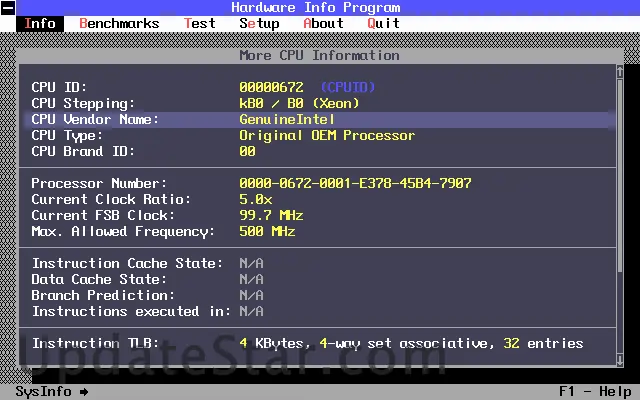The height and width of the screenshot is (400, 640).
Task: Select the Instruction Cache State label
Action: (x=127, y=264)
